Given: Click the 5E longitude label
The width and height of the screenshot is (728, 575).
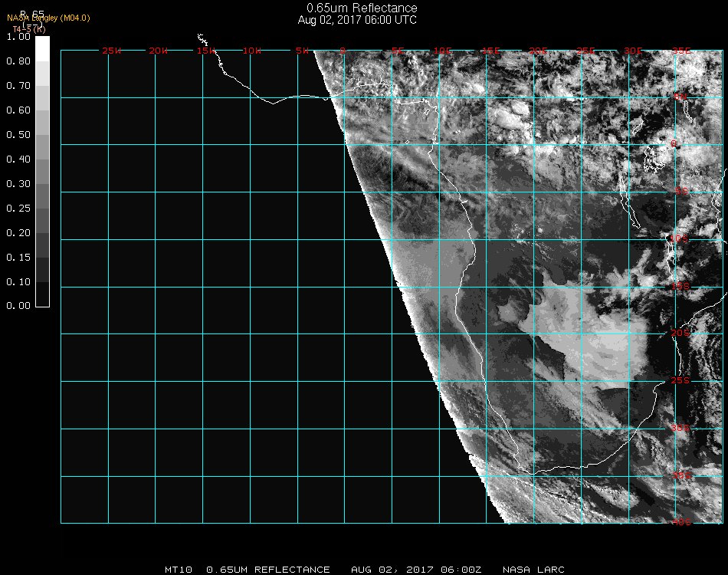Looking at the screenshot, I should [398, 51].
